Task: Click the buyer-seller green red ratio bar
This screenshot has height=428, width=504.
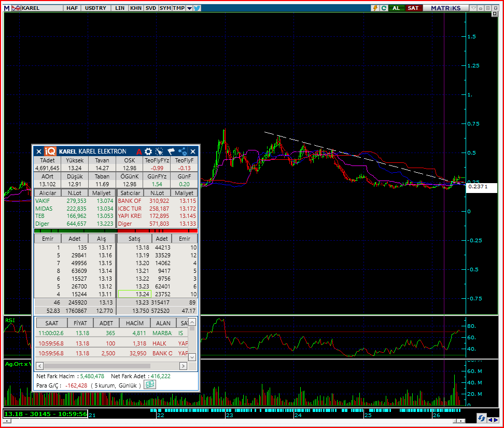Action: (x=116, y=231)
